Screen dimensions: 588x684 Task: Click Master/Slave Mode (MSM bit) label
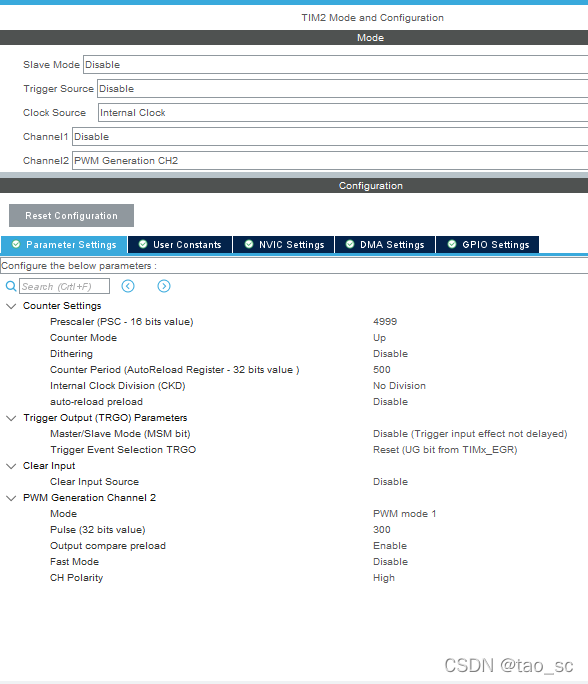pos(120,434)
